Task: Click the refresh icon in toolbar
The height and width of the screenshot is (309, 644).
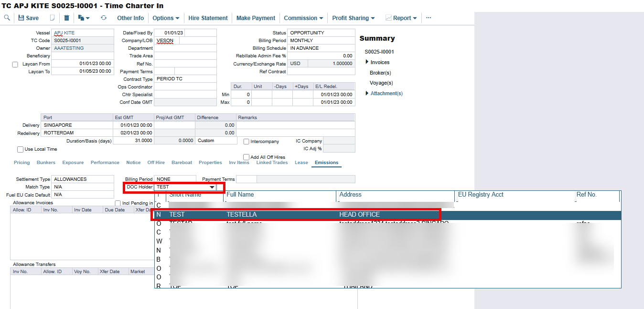Action: pos(104,18)
